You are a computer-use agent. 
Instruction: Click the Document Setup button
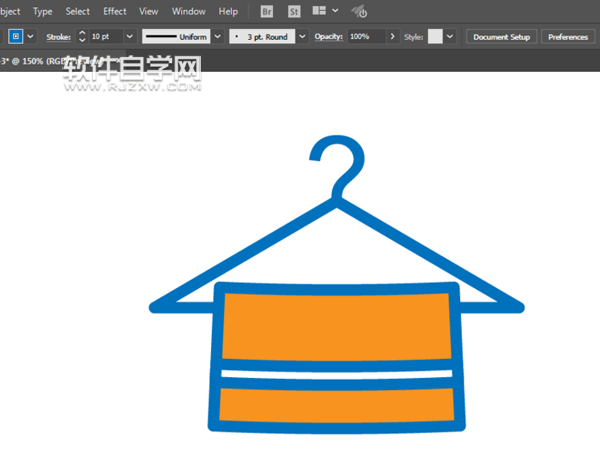pos(502,37)
